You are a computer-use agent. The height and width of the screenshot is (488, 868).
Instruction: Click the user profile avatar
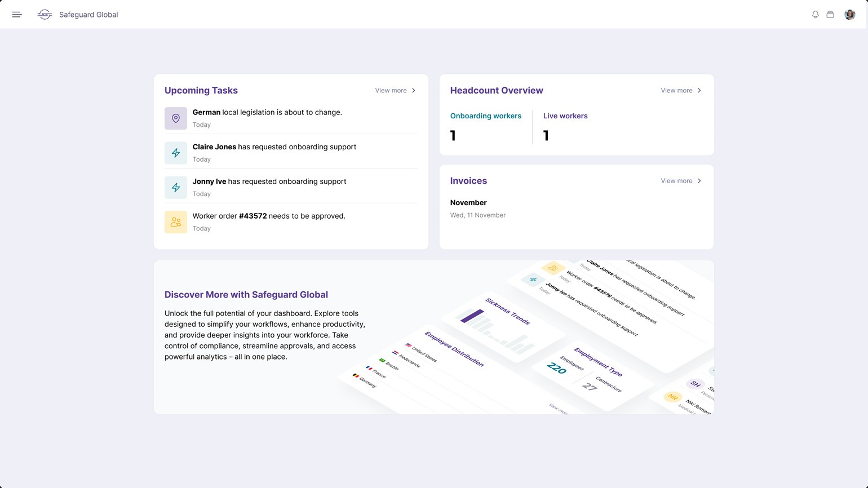849,14
